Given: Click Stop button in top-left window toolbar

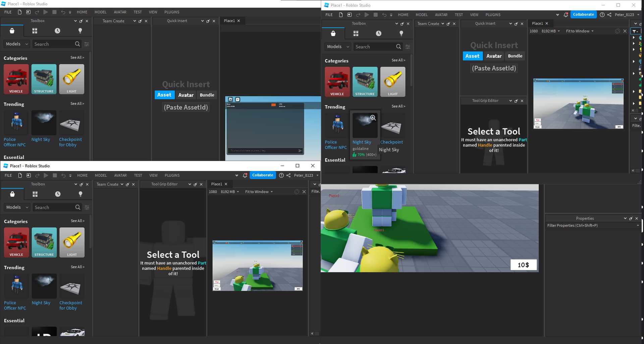Looking at the screenshot, I should [54, 12].
